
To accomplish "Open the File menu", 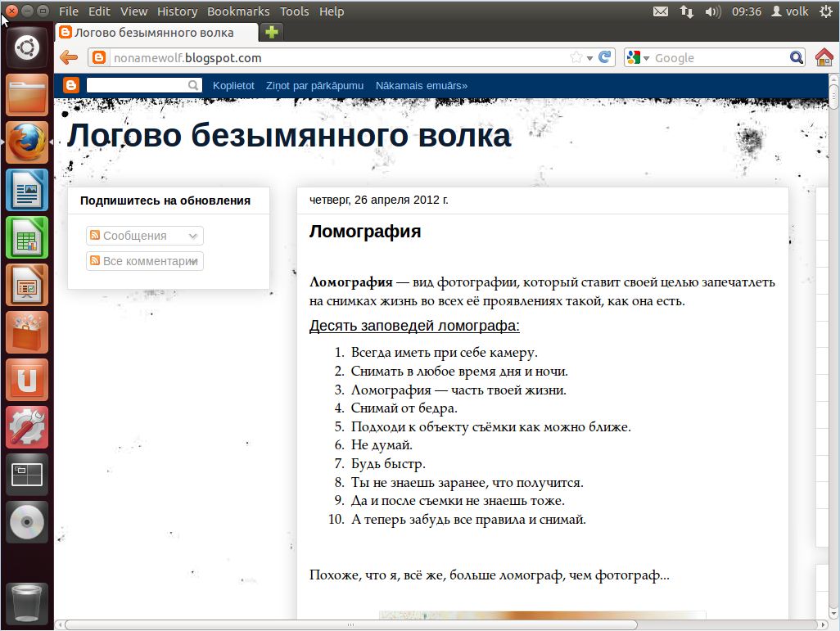I will [69, 11].
